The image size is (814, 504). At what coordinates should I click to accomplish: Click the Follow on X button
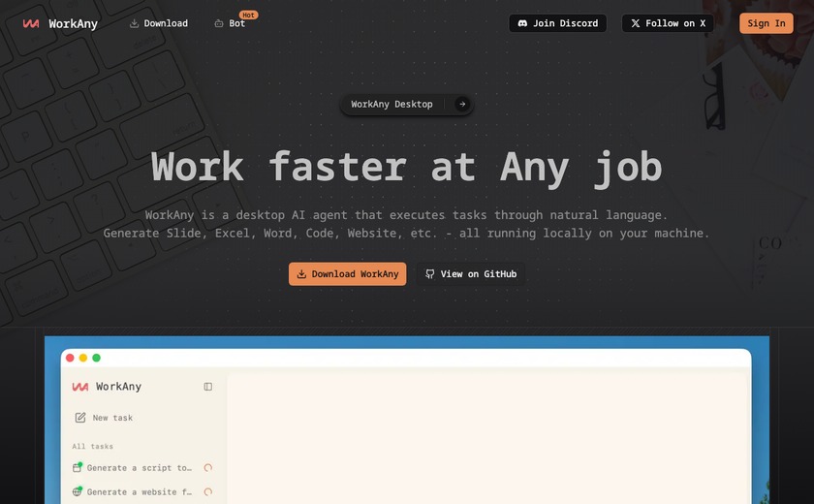pos(668,23)
